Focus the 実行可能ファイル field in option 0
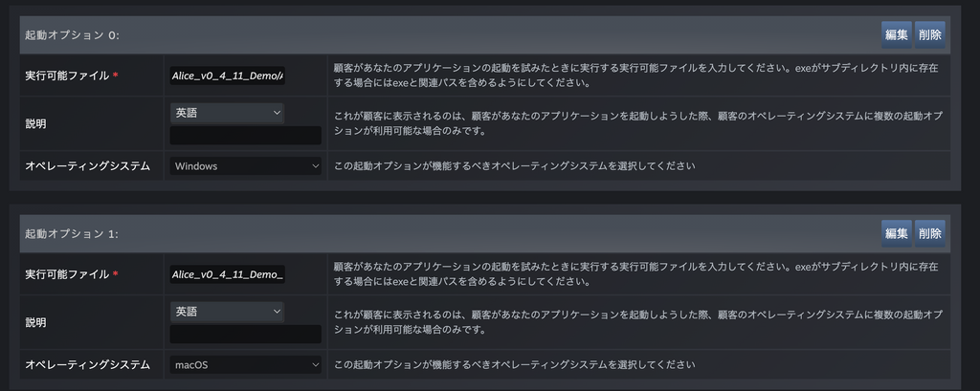Viewport: 980px width, 391px height. coord(227,76)
